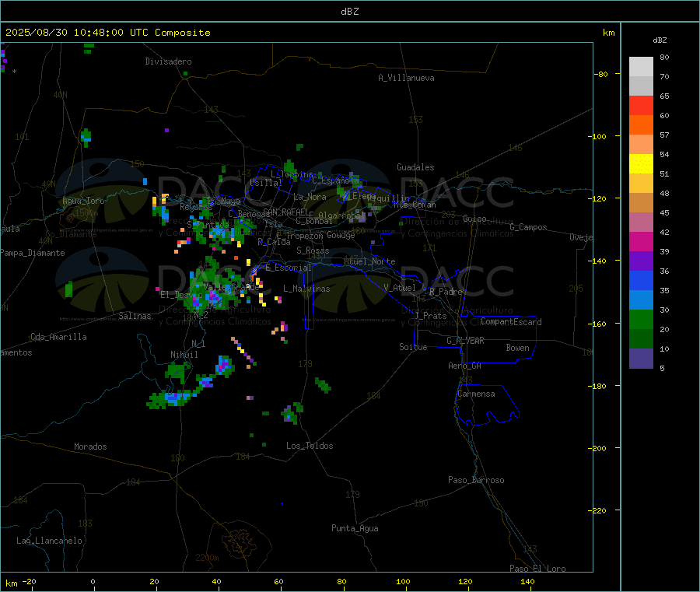Image resolution: width=700 pixels, height=592 pixels.
Task: Click the G_Campos label
Action: 529,227
